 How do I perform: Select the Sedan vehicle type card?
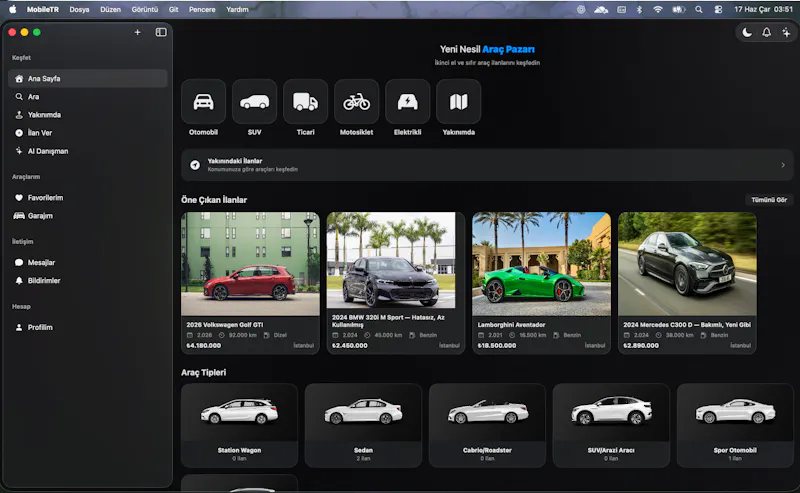tap(363, 425)
